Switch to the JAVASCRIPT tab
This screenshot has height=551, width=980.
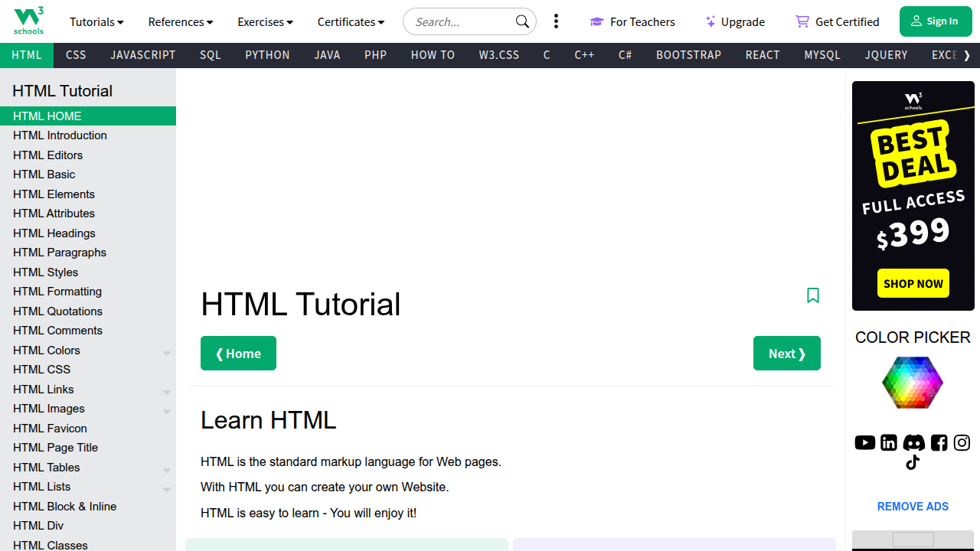(x=142, y=54)
